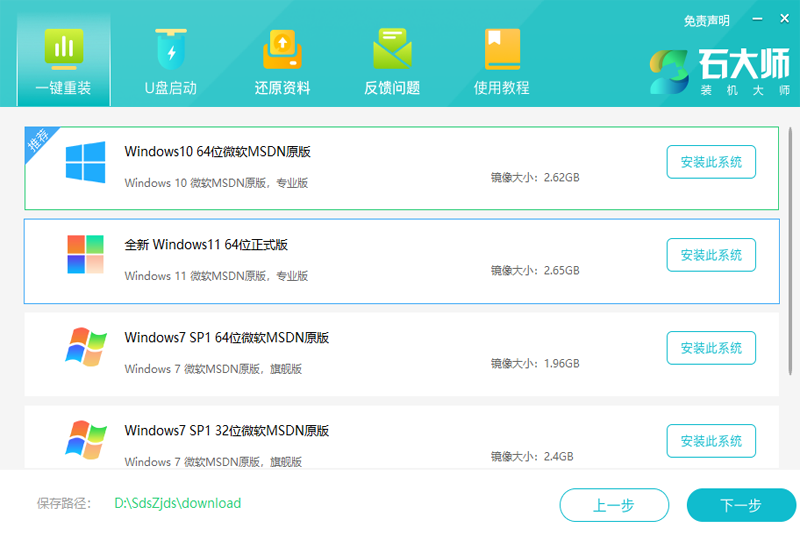
Task: Click the 石大师 brand logo
Action: (720, 72)
